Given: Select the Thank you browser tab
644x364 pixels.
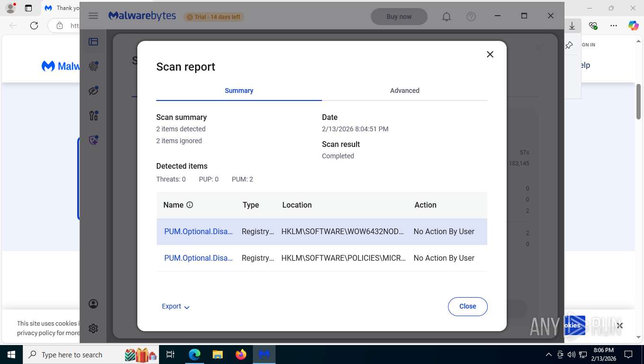Looking at the screenshot, I should 61,8.
